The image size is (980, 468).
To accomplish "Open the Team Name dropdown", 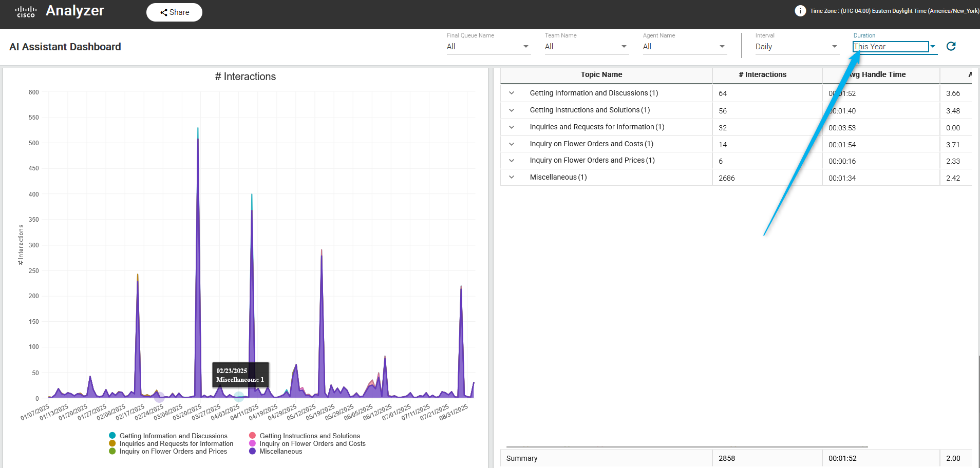I will click(586, 47).
